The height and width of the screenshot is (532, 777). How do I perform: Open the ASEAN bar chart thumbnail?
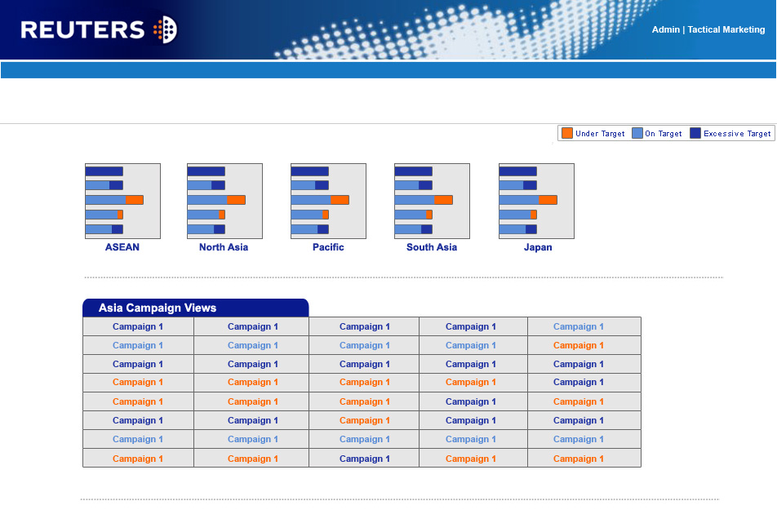pos(123,201)
